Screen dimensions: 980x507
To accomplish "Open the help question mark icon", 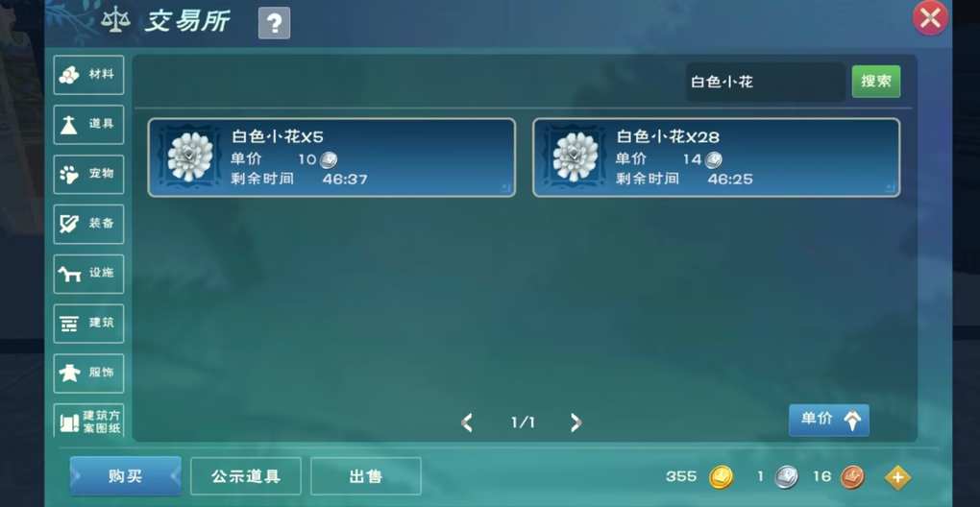I will tap(274, 23).
